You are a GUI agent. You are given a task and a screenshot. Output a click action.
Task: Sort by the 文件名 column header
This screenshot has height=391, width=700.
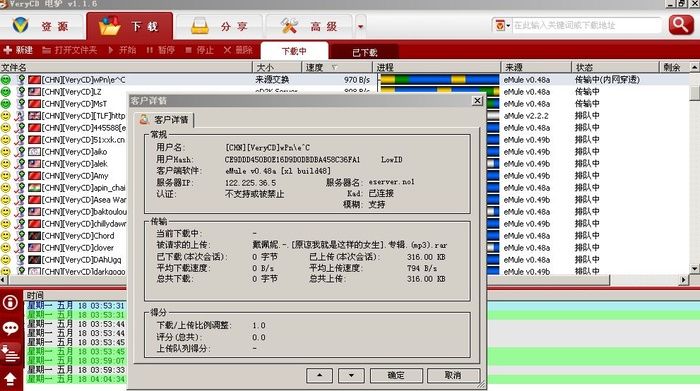(126, 67)
